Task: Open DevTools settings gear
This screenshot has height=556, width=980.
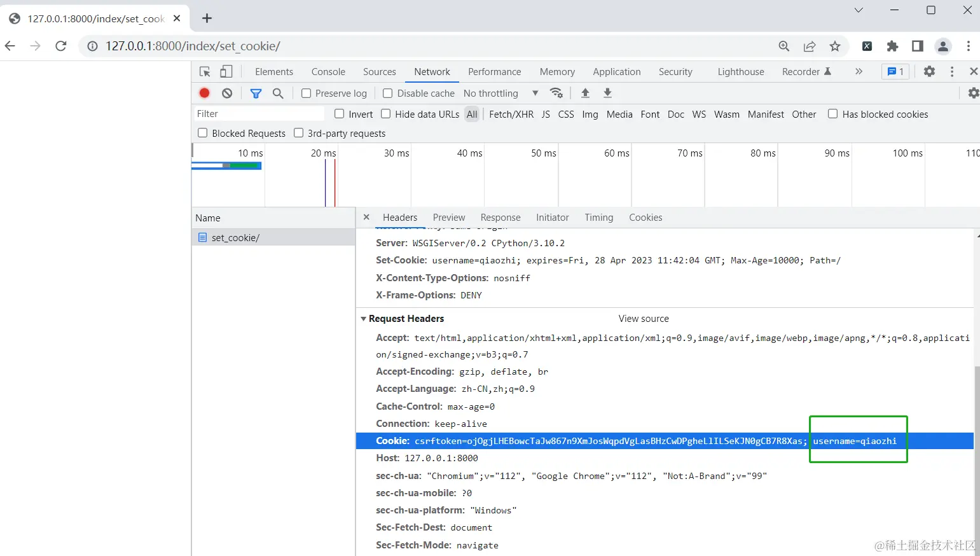Action: click(x=930, y=71)
